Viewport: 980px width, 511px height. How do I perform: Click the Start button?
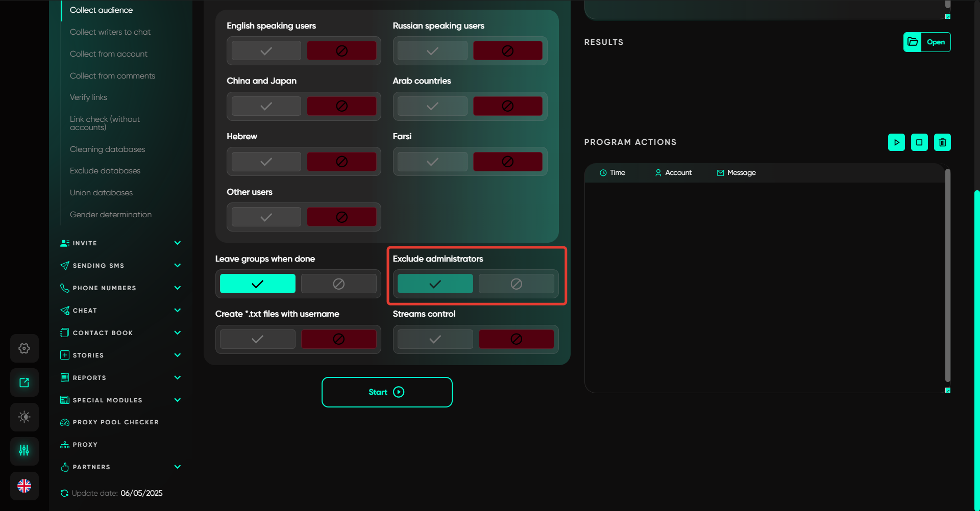(x=387, y=392)
